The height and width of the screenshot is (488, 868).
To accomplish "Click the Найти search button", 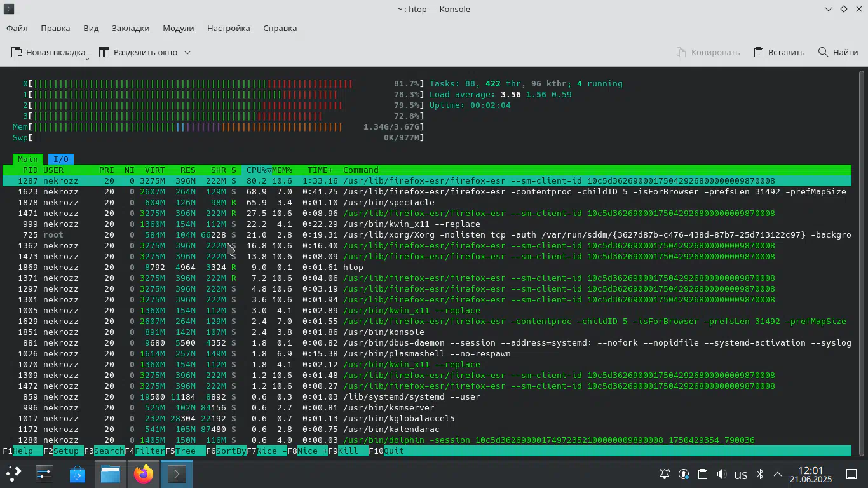I will tap(838, 52).
